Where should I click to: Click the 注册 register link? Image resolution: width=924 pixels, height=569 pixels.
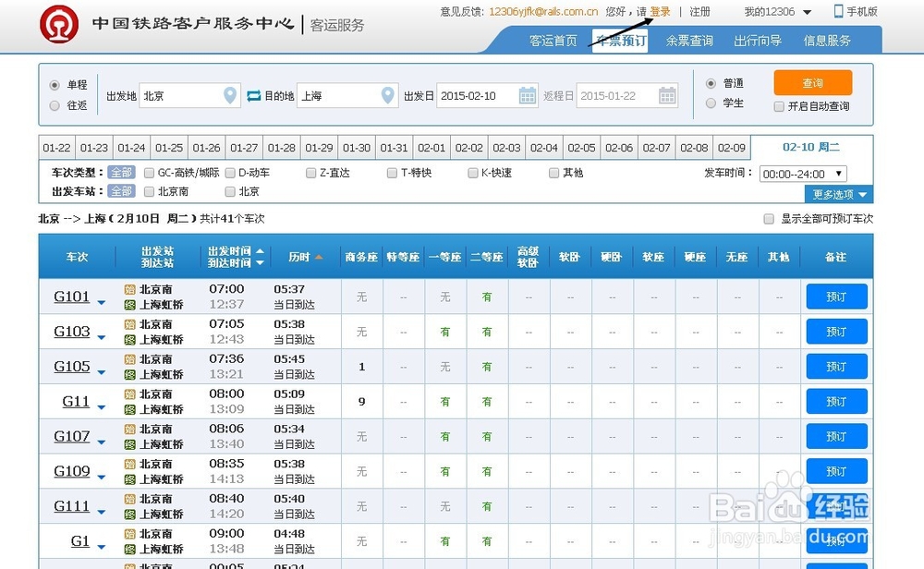point(699,12)
